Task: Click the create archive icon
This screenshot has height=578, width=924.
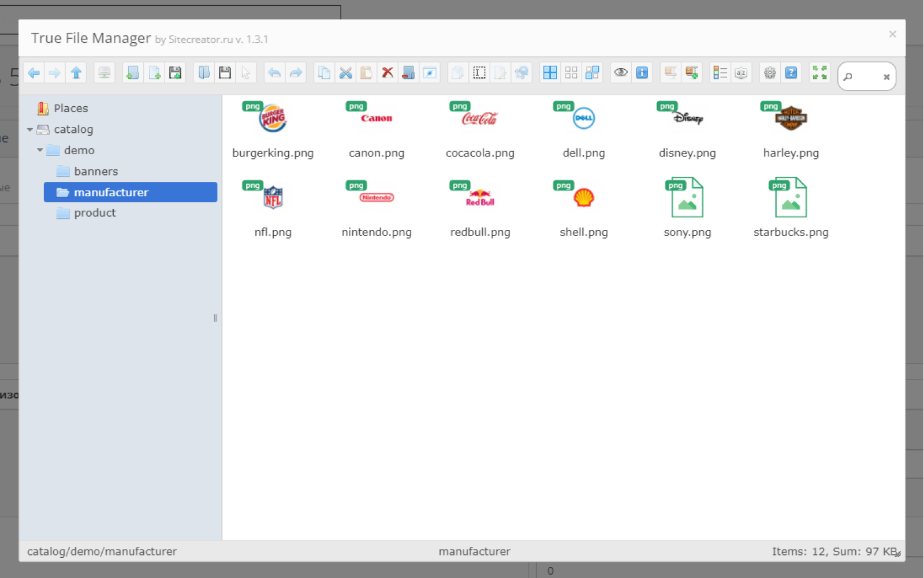Action: click(x=691, y=73)
